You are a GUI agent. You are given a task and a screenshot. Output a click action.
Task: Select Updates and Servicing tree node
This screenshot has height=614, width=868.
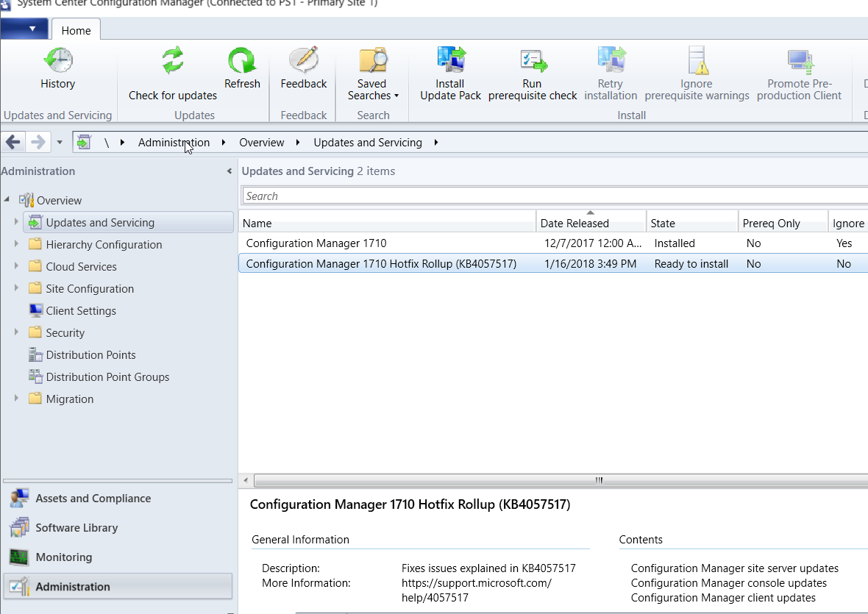point(129,222)
